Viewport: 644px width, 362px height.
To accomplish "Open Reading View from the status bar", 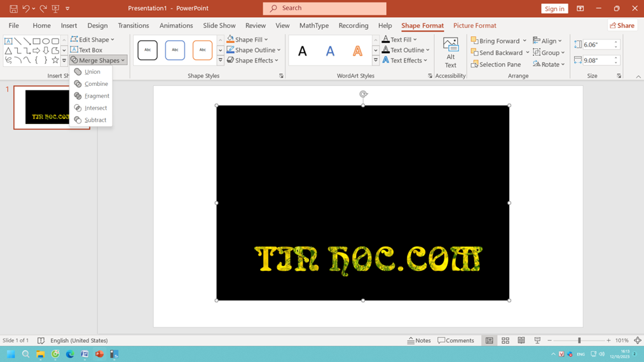I will (521, 341).
